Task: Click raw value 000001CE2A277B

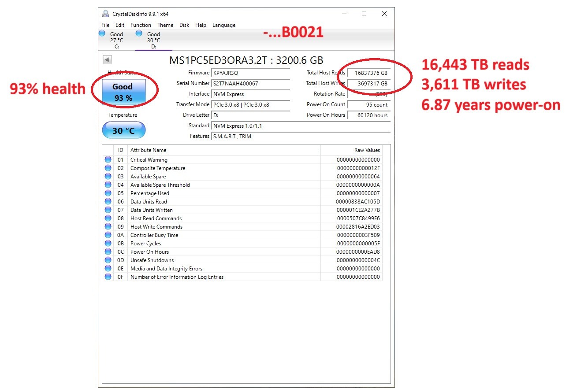Action: (358, 210)
